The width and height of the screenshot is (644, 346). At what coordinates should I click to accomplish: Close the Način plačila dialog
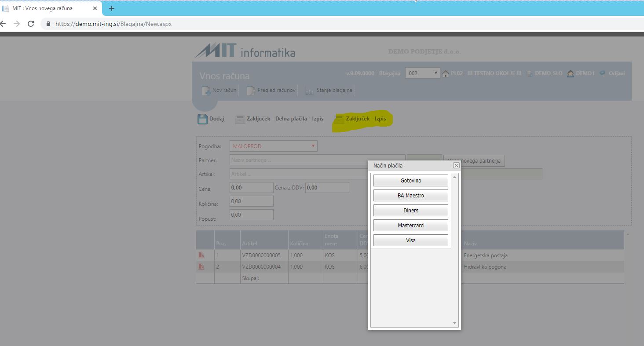coord(456,165)
